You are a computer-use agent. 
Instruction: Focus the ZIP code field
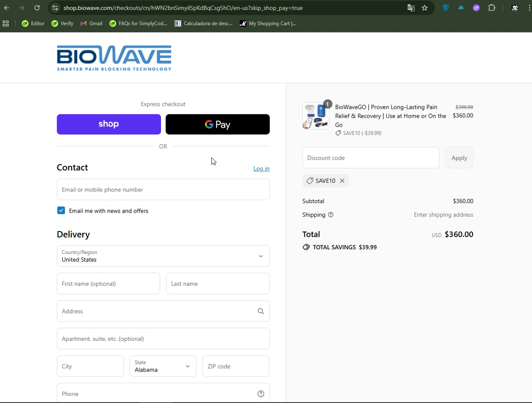236,366
